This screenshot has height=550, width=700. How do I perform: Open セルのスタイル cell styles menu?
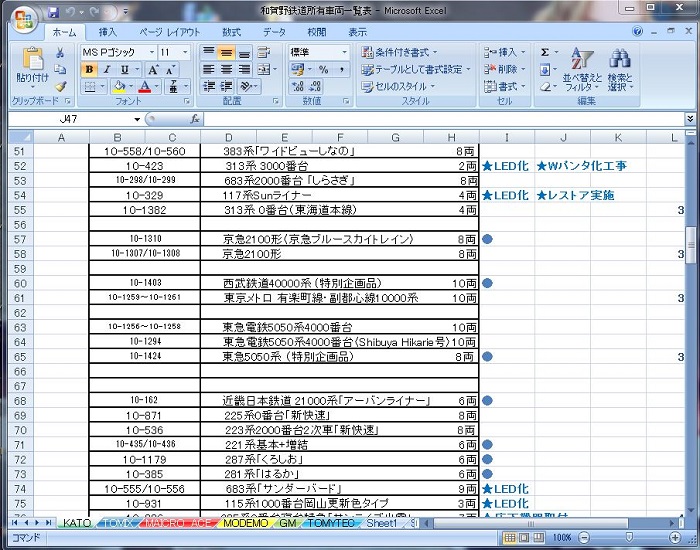click(398, 86)
